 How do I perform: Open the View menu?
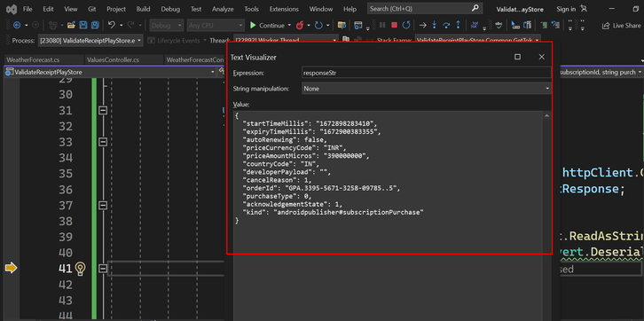point(71,9)
